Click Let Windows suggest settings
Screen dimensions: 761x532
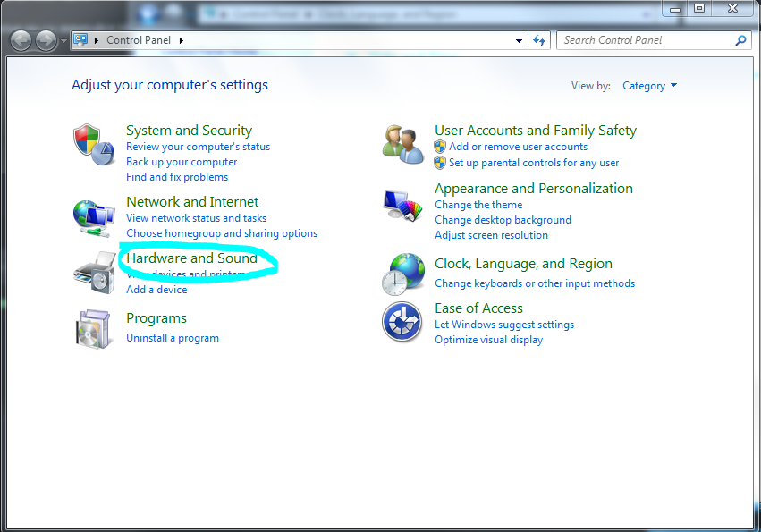504,325
